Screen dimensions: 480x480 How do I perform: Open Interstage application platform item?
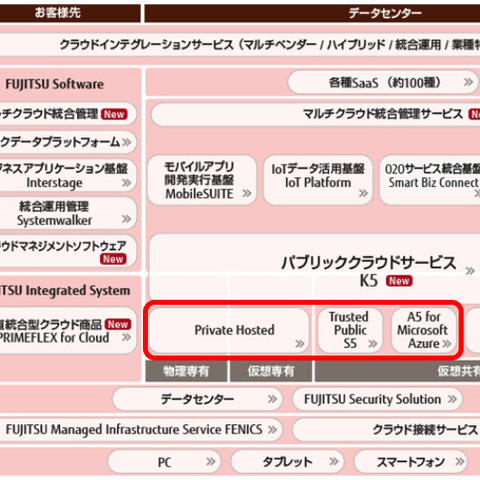68,176
